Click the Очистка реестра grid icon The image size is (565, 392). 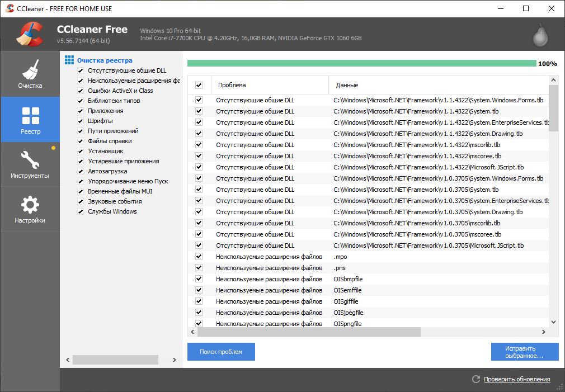point(69,60)
